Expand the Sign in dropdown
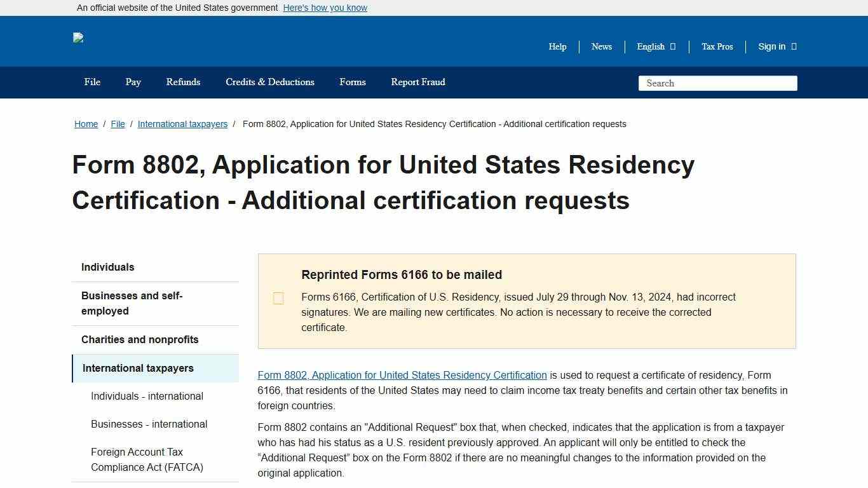This screenshot has width=868, height=488. 776,46
